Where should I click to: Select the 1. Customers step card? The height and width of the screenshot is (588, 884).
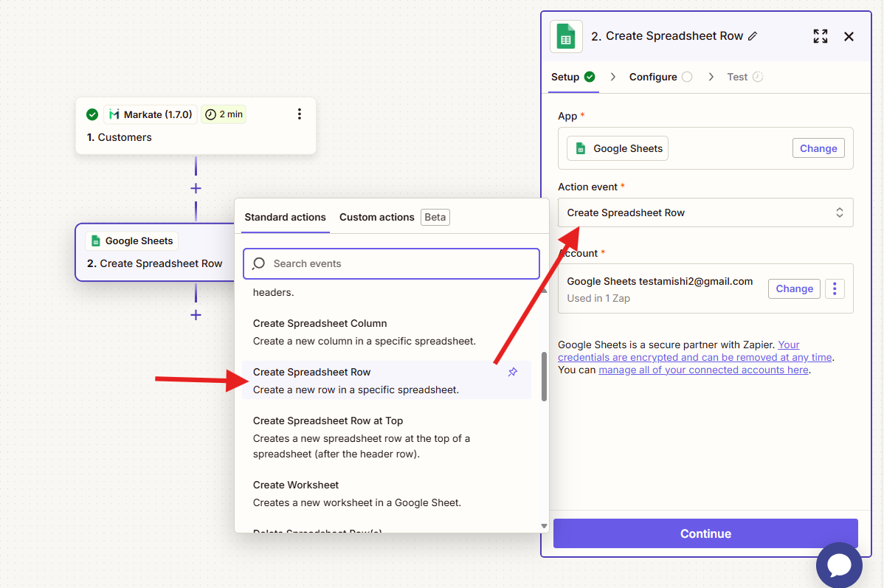coord(196,125)
